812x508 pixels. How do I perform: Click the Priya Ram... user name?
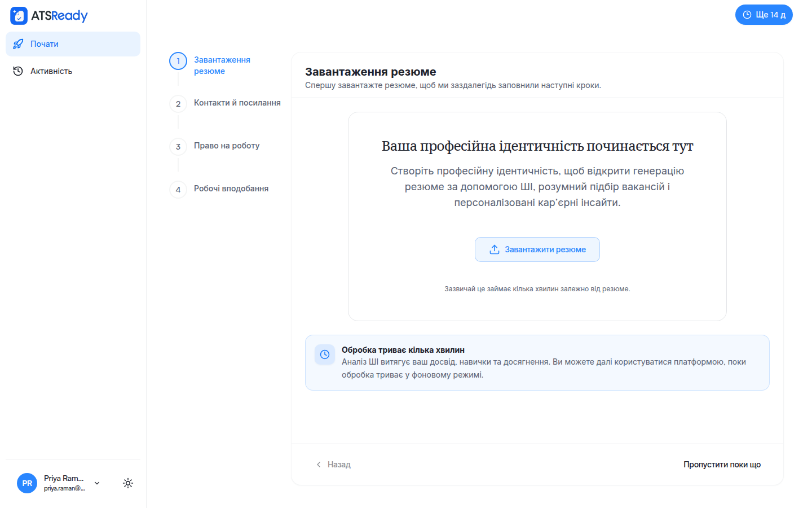[64, 478]
